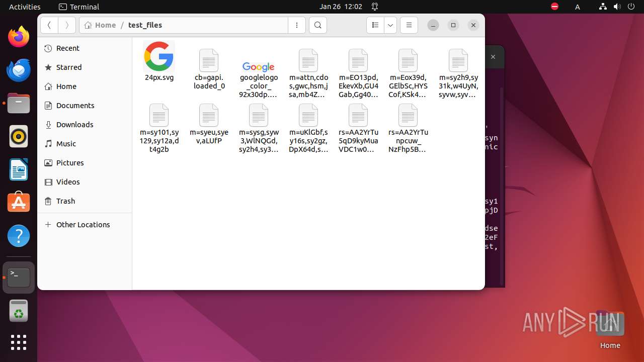
Task: Open Other Locations in the sidebar
Action: (85, 225)
